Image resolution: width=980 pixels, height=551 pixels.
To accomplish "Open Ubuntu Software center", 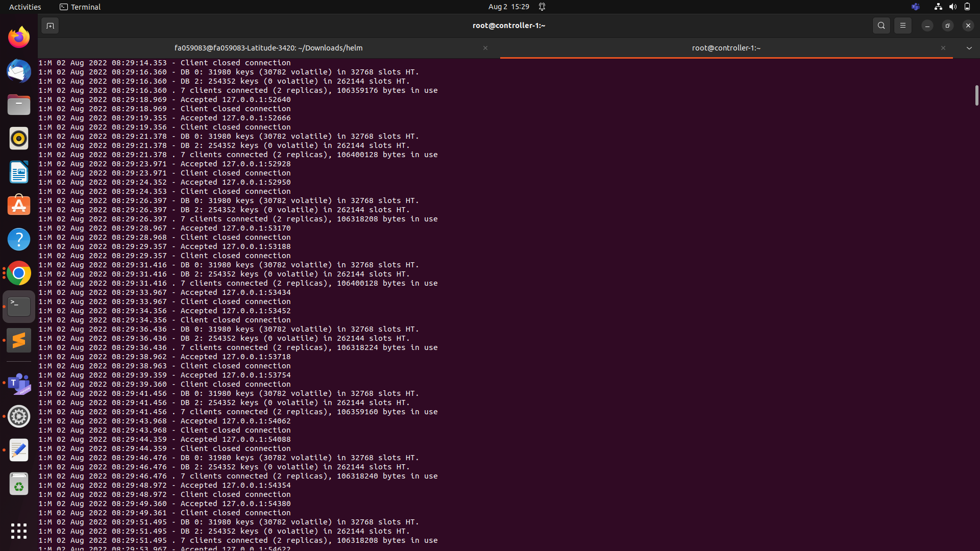I will click(x=18, y=205).
